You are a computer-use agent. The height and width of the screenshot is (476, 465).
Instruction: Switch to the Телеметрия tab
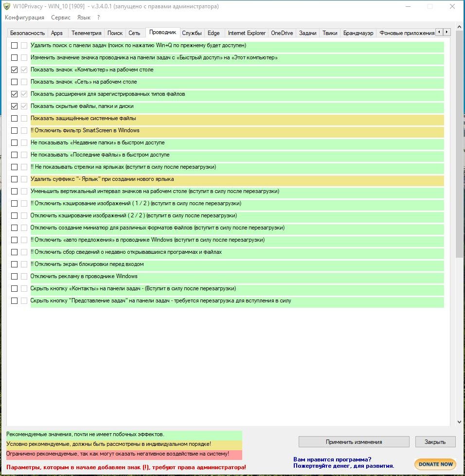(86, 33)
